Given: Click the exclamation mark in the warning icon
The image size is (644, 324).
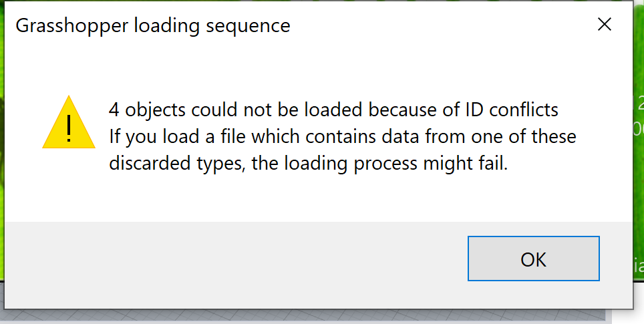Looking at the screenshot, I should tap(69, 128).
